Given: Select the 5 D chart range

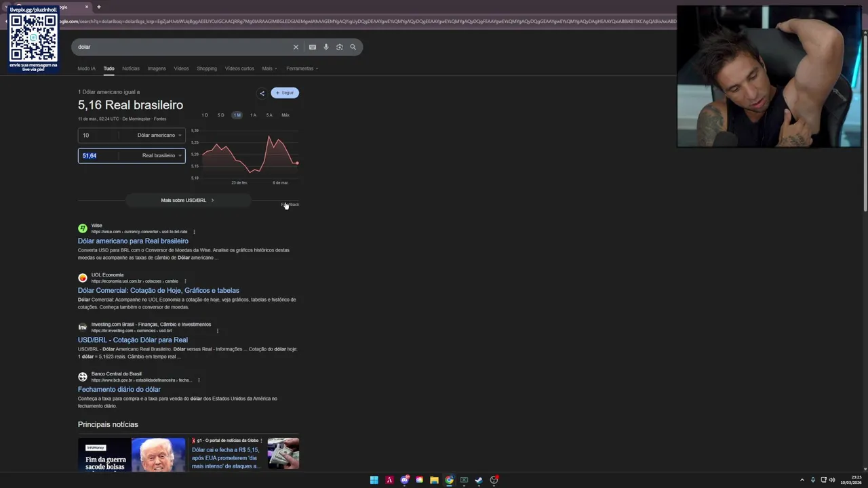Looking at the screenshot, I should [220, 115].
